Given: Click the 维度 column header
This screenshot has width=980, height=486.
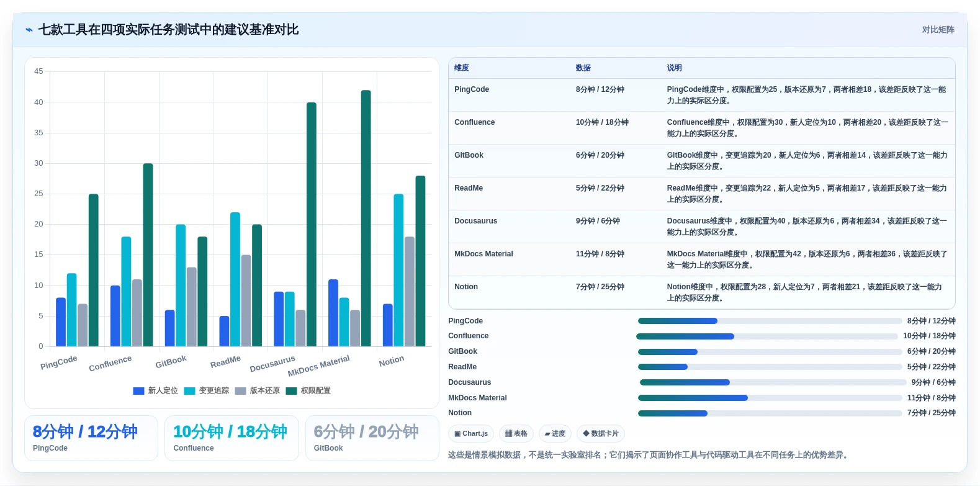Looking at the screenshot, I should [x=462, y=68].
